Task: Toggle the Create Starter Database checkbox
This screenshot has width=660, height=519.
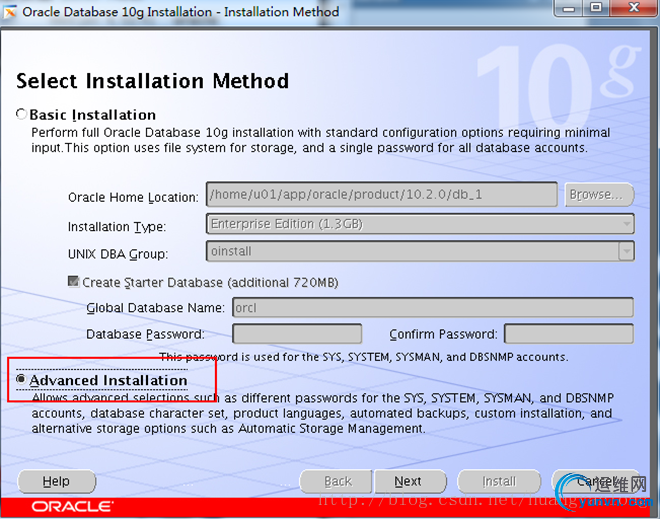Action: 73,281
